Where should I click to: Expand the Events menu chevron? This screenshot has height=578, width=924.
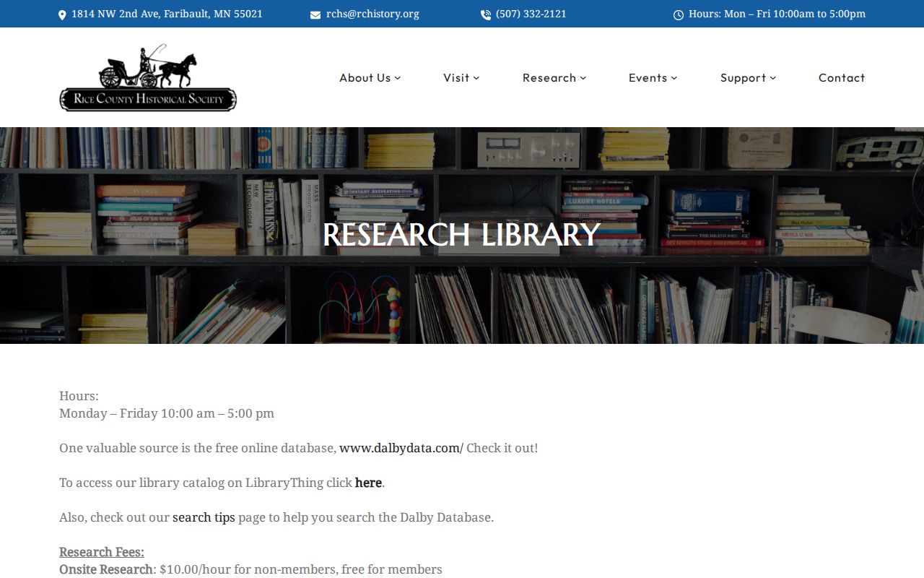674,78
